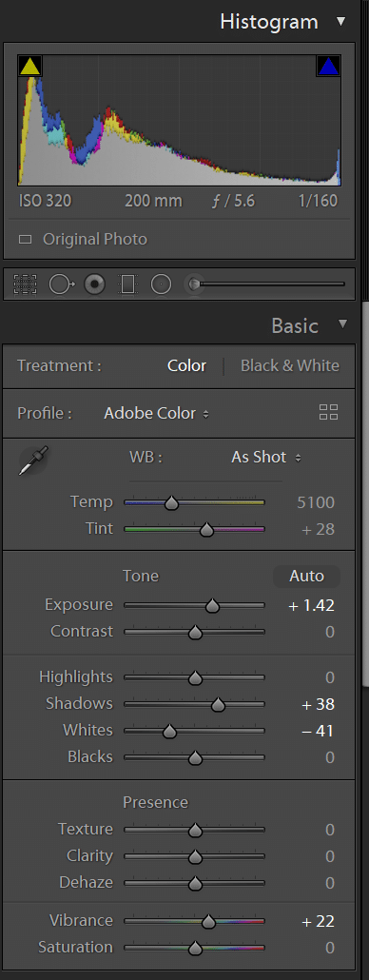
Task: Switch treatment to Black & White
Action: click(290, 365)
